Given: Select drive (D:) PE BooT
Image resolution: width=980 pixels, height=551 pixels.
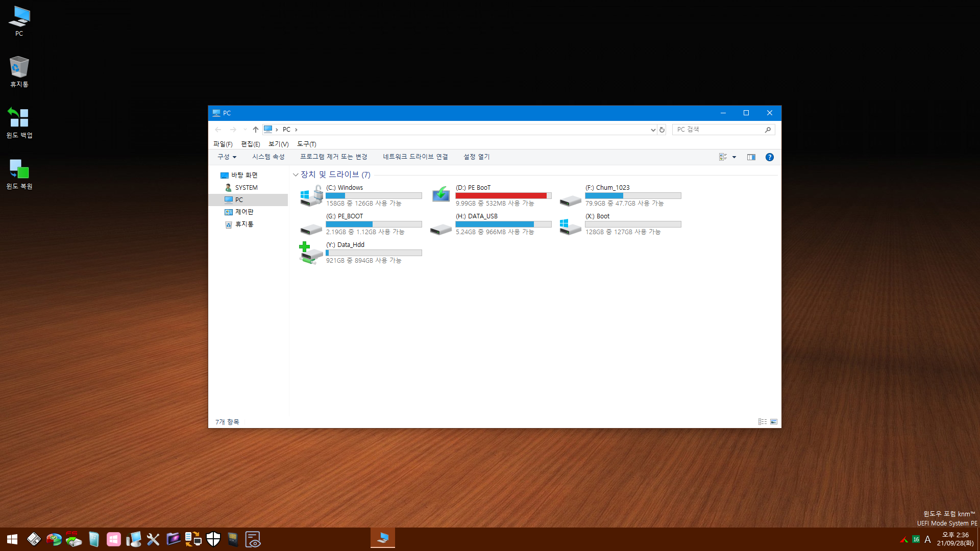Looking at the screenshot, I should [492, 195].
